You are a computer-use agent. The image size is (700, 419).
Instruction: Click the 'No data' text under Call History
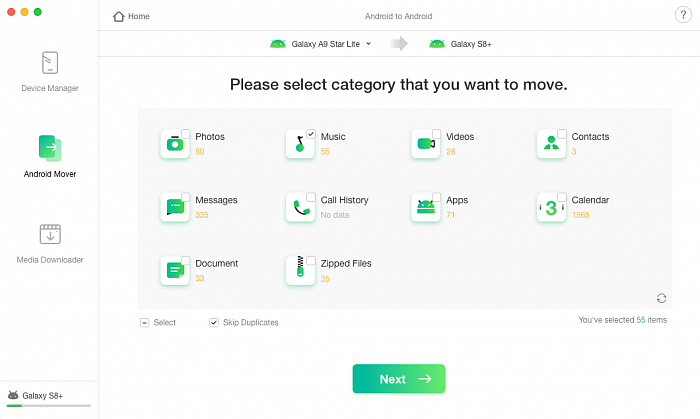(x=335, y=215)
